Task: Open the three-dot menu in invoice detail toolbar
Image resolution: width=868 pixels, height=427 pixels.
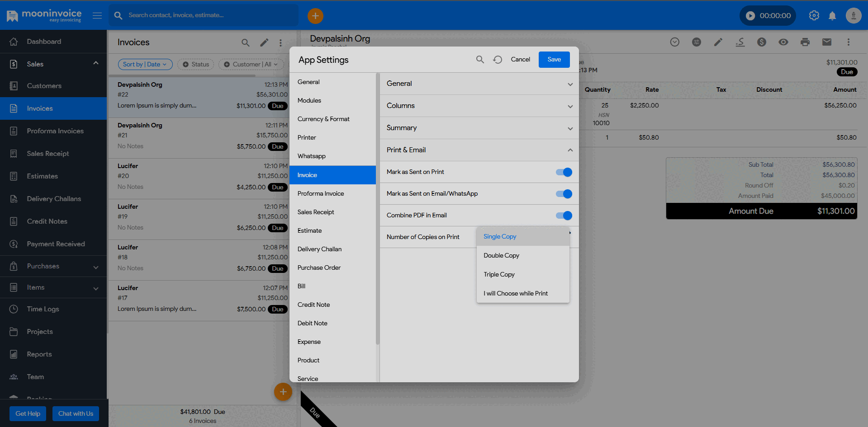Action: [x=849, y=42]
